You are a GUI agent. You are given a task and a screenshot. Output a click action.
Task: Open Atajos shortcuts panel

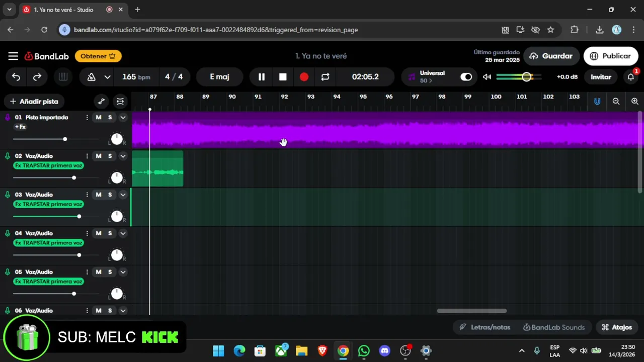(x=617, y=327)
